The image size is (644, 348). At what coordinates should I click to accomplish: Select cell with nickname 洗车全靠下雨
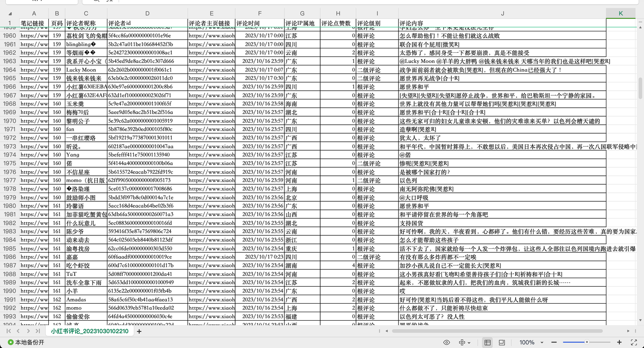click(x=86, y=283)
